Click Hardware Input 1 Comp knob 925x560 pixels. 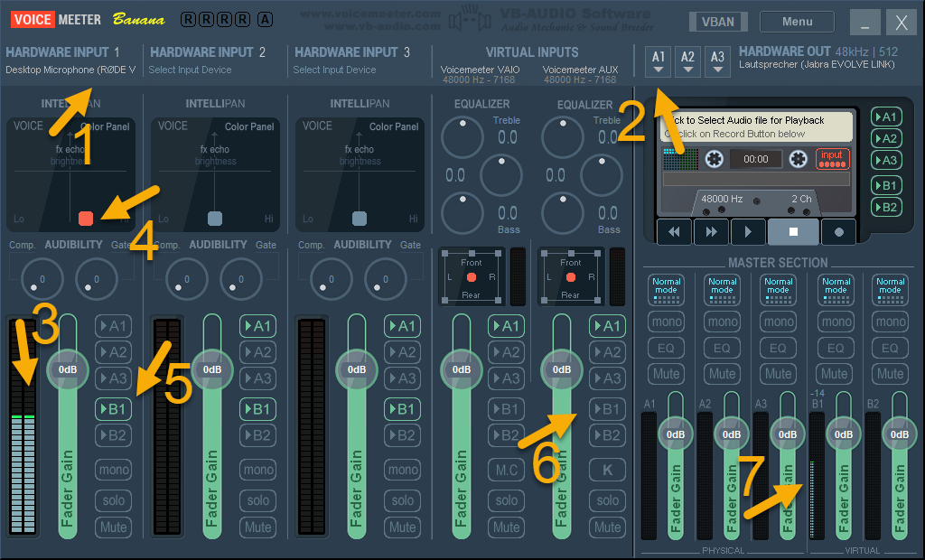pos(42,279)
